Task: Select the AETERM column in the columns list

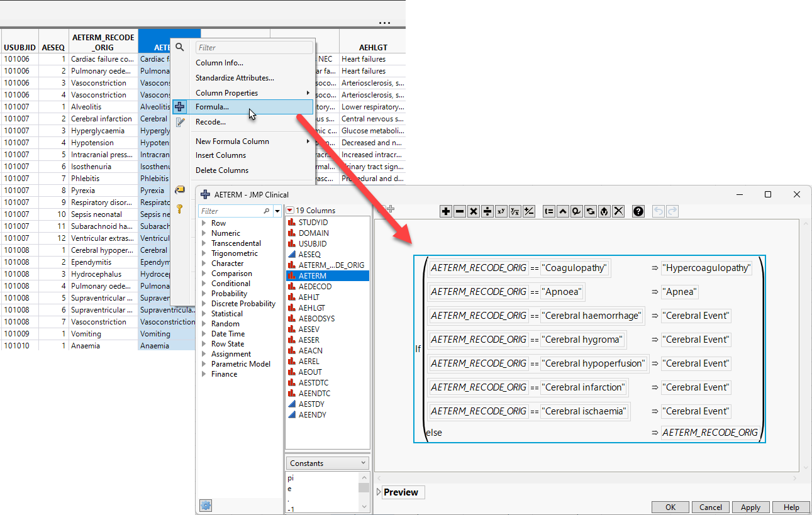Action: pos(327,275)
